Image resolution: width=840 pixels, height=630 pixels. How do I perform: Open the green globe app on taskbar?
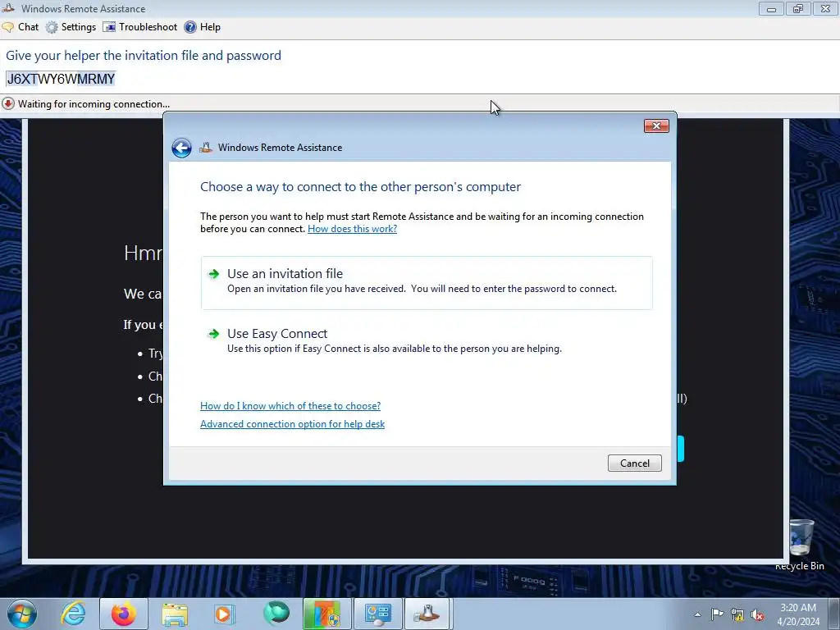[x=276, y=614]
